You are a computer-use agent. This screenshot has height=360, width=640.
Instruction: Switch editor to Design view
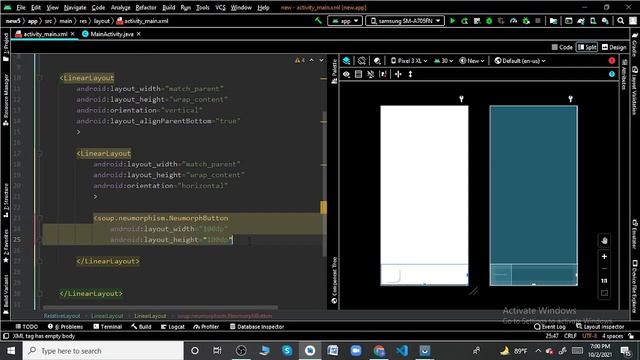pyautogui.click(x=614, y=47)
